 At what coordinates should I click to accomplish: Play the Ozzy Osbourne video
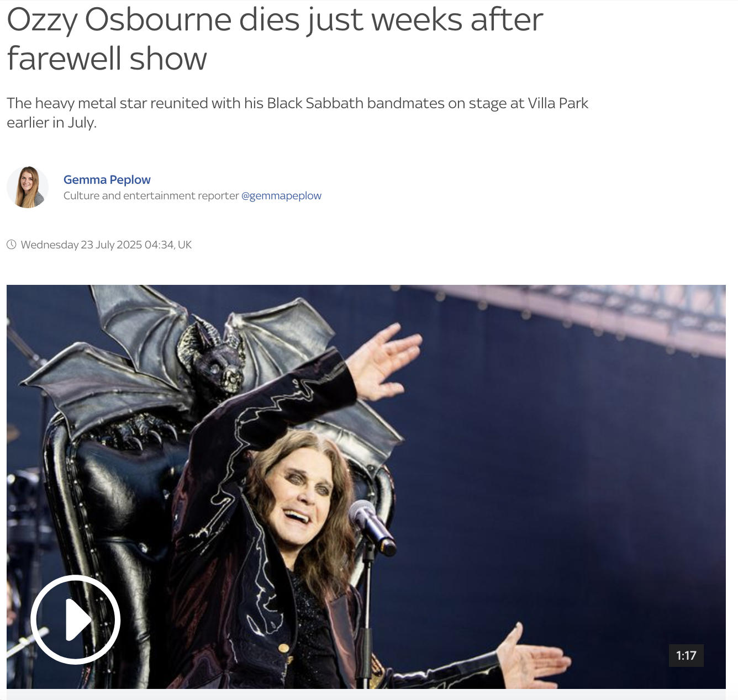click(75, 619)
